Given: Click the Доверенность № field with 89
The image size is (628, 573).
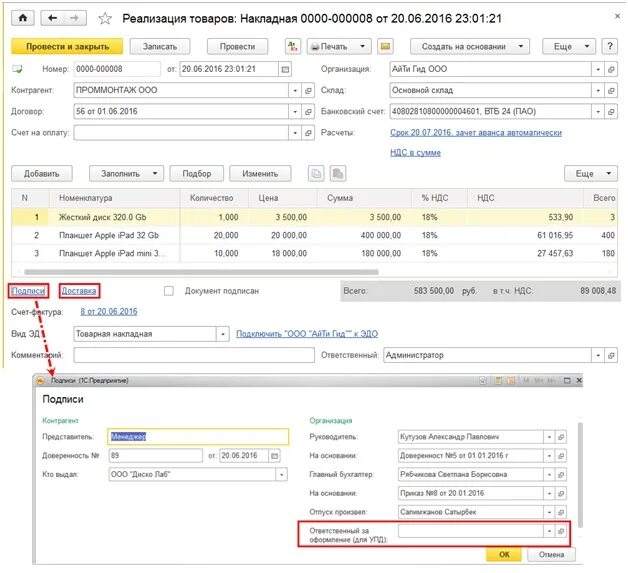Looking at the screenshot, I should click(x=155, y=456).
